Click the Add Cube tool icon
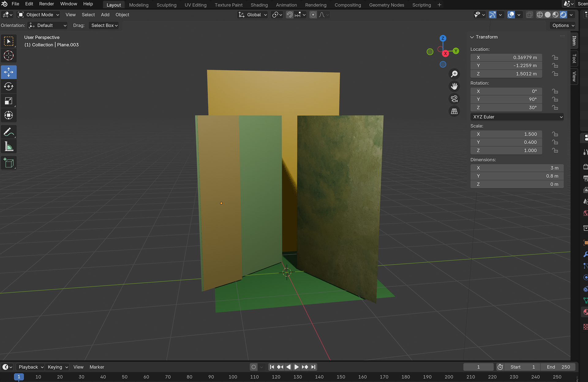Viewport: 588px width, 382px height. pos(9,163)
